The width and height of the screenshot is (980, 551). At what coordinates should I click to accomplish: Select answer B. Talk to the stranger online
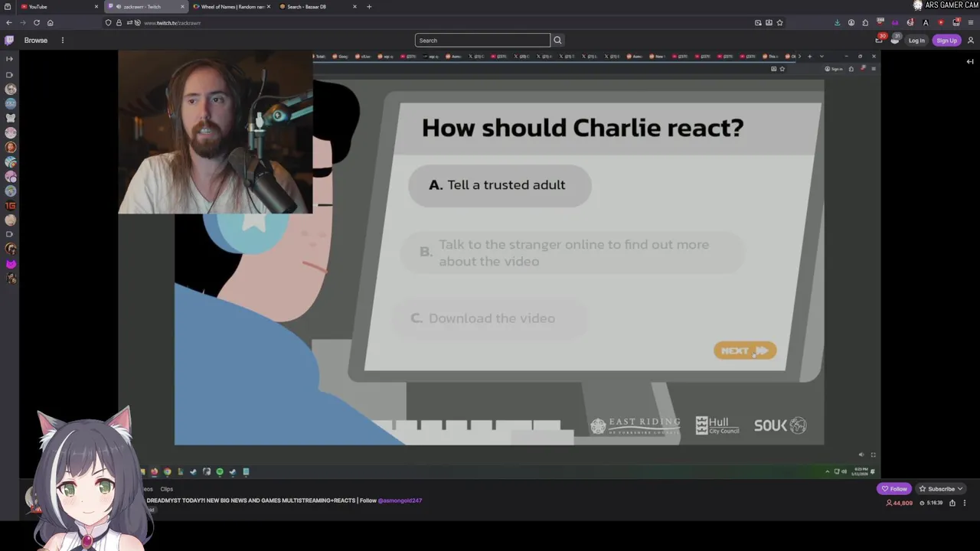pos(573,253)
